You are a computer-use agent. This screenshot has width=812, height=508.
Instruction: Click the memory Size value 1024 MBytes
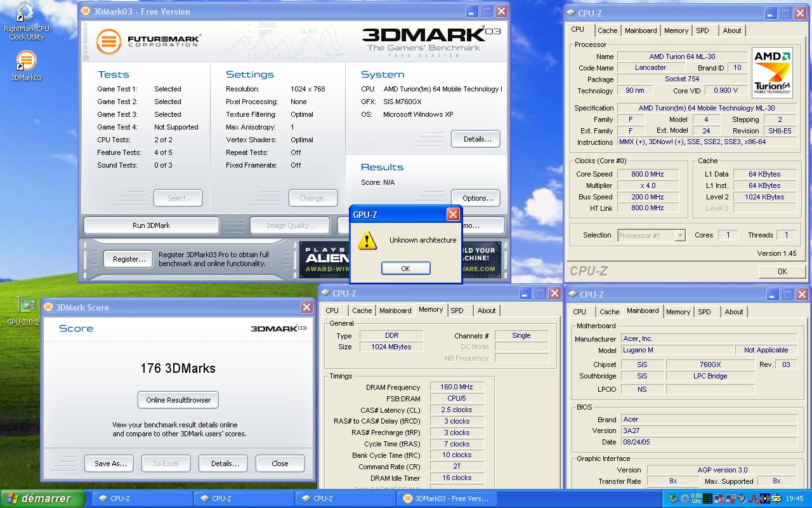coord(391,347)
